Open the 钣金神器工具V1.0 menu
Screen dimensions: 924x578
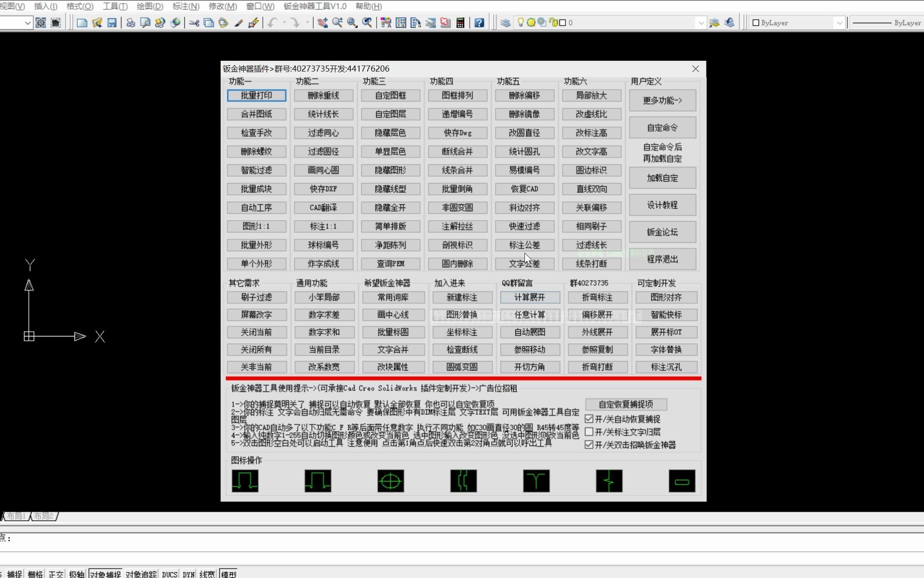[315, 6]
